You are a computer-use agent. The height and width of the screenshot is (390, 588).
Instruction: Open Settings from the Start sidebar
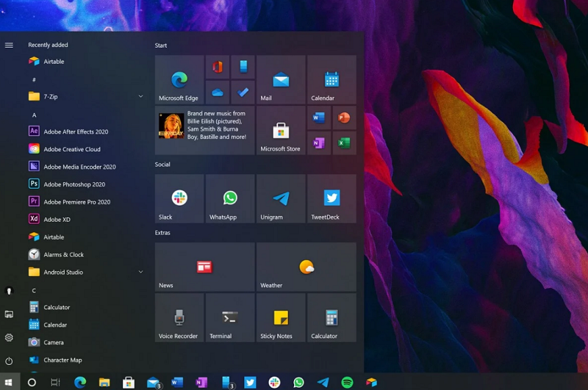click(x=9, y=338)
